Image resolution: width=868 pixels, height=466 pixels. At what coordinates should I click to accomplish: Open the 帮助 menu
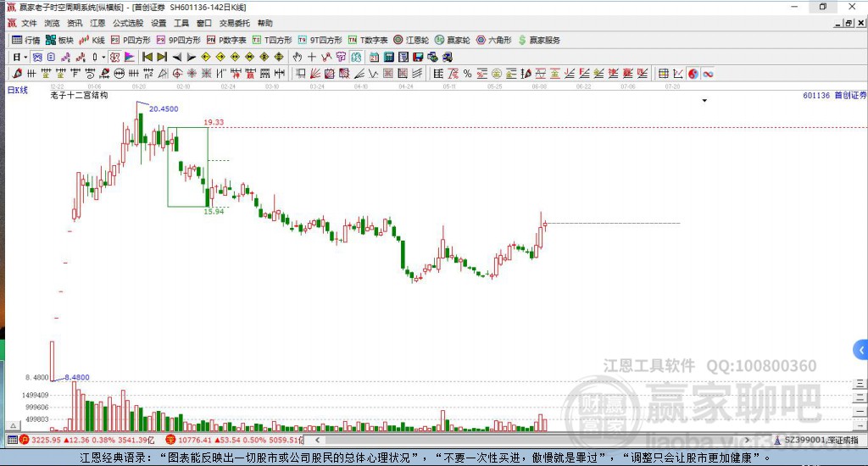point(265,23)
